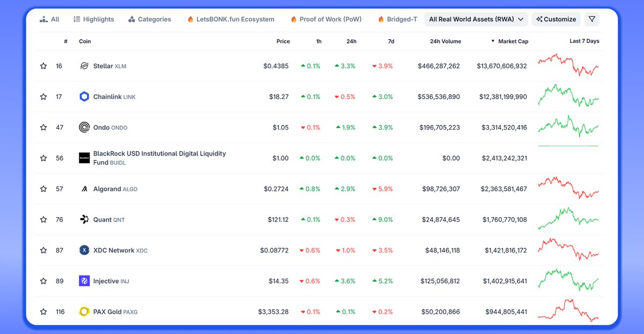
Task: Sort by the Coin column header
Action: 85,41
